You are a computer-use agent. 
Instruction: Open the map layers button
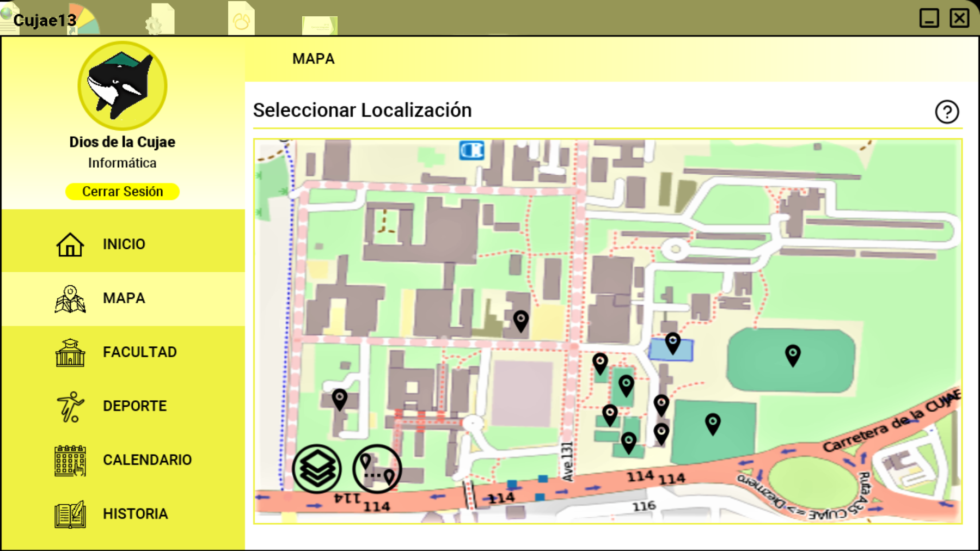click(x=317, y=469)
